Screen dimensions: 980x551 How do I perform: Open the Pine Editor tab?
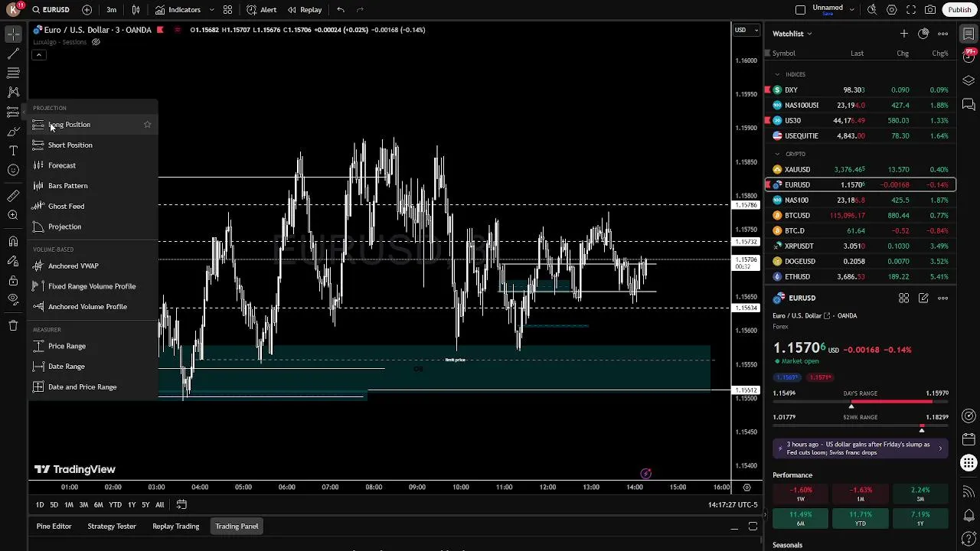click(x=54, y=527)
